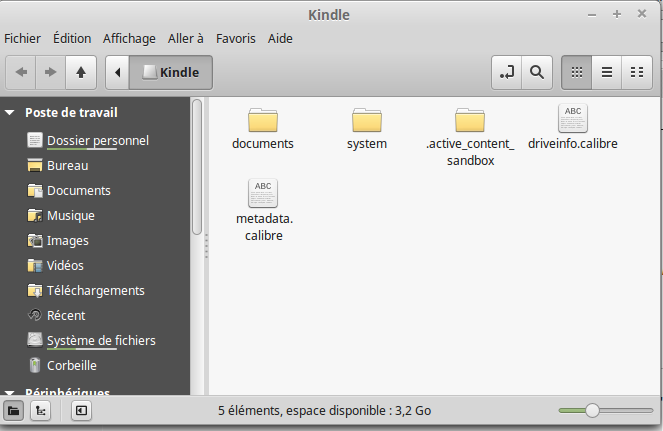
Task: Open the Fichier menu
Action: coord(22,38)
